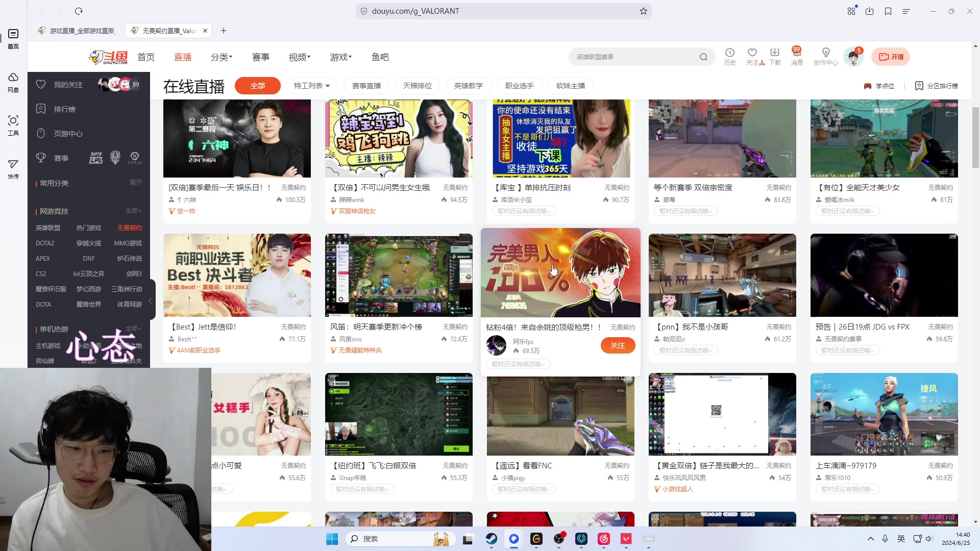Select 无畏契约 category in sidebar
The width and height of the screenshot is (980, 551).
pos(130,228)
